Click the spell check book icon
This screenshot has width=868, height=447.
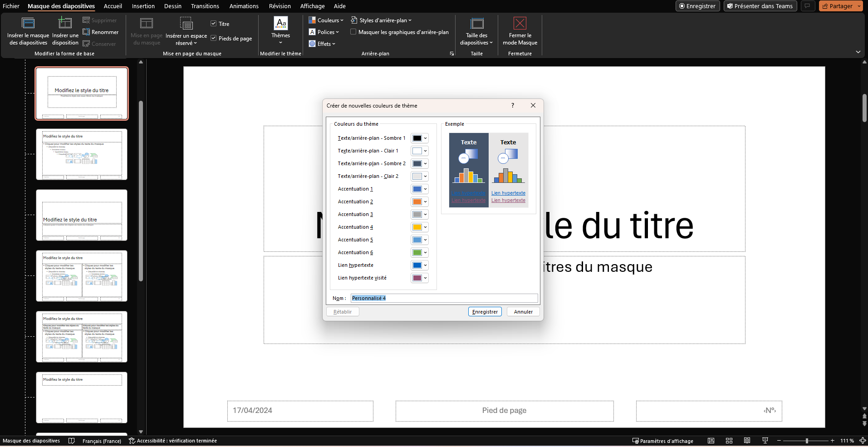click(71, 441)
